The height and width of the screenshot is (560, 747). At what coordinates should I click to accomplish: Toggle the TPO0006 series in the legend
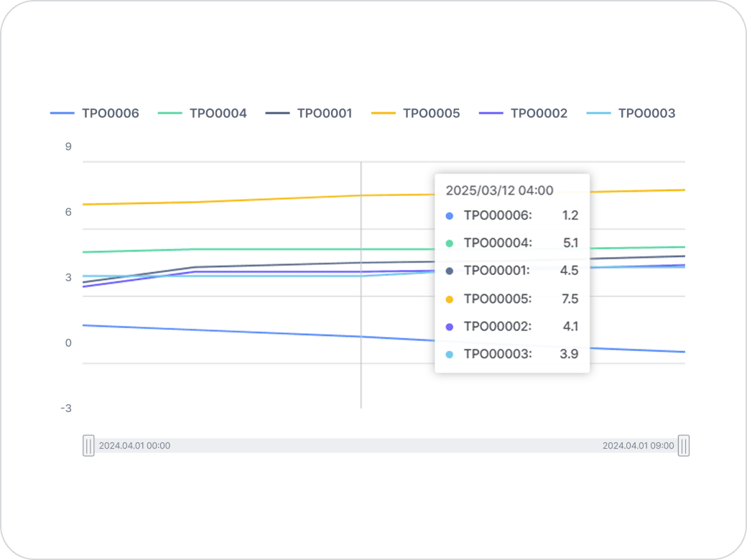[x=94, y=113]
